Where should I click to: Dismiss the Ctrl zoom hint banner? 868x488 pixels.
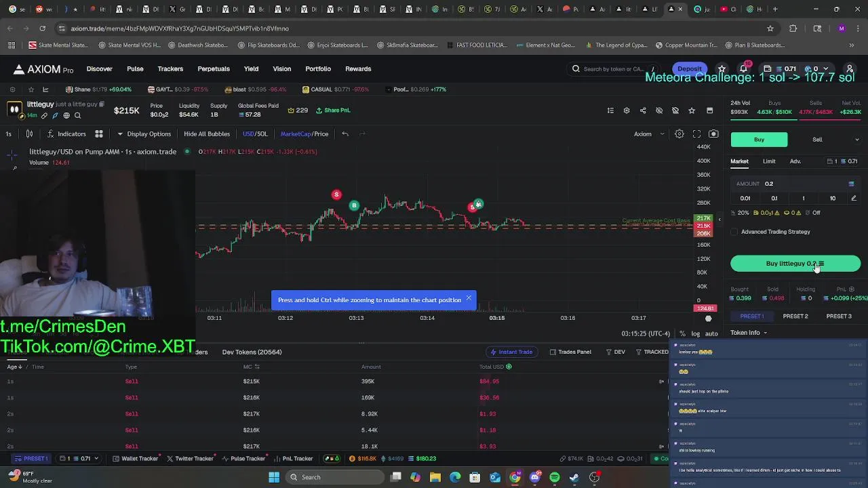(x=469, y=298)
